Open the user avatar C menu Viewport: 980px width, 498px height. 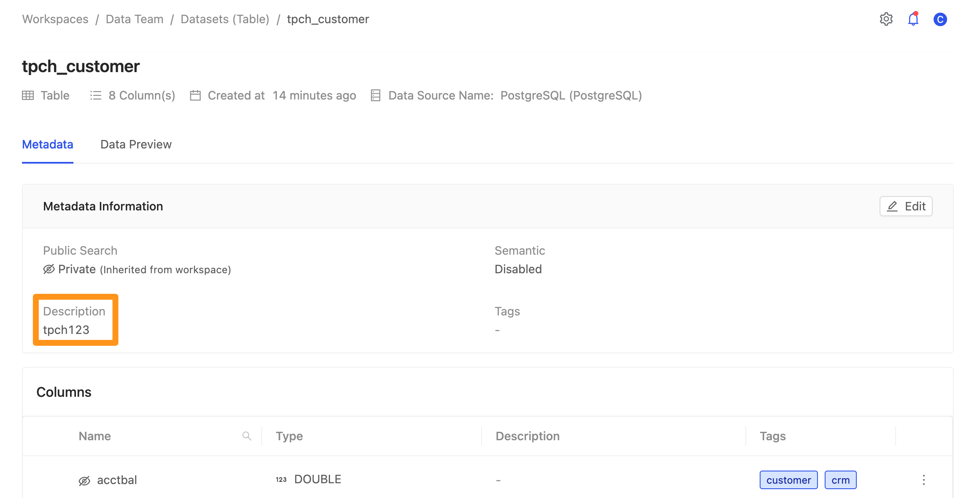pyautogui.click(x=940, y=19)
